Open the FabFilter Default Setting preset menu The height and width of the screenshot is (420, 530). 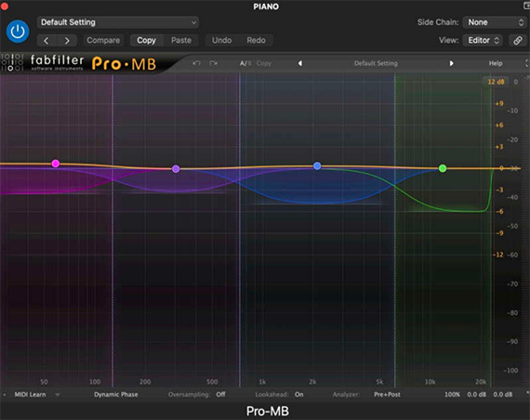pos(376,63)
